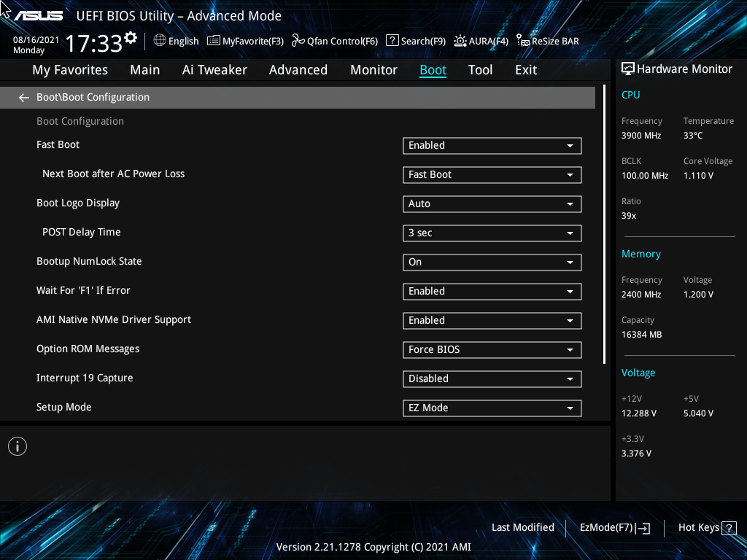
Task: Open the Hot Keys help
Action: tap(708, 528)
